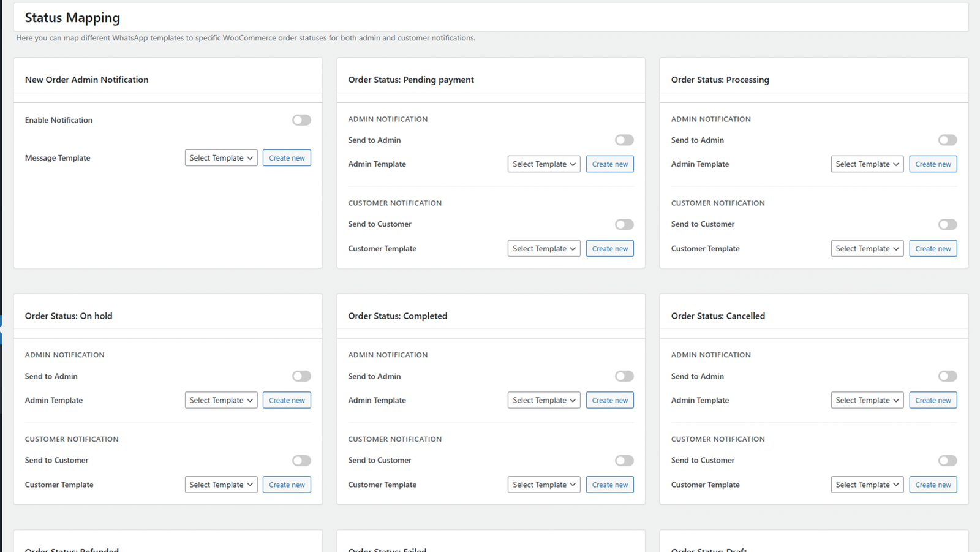
Task: Open Admin Template dropdown for Completed
Action: [x=544, y=401]
